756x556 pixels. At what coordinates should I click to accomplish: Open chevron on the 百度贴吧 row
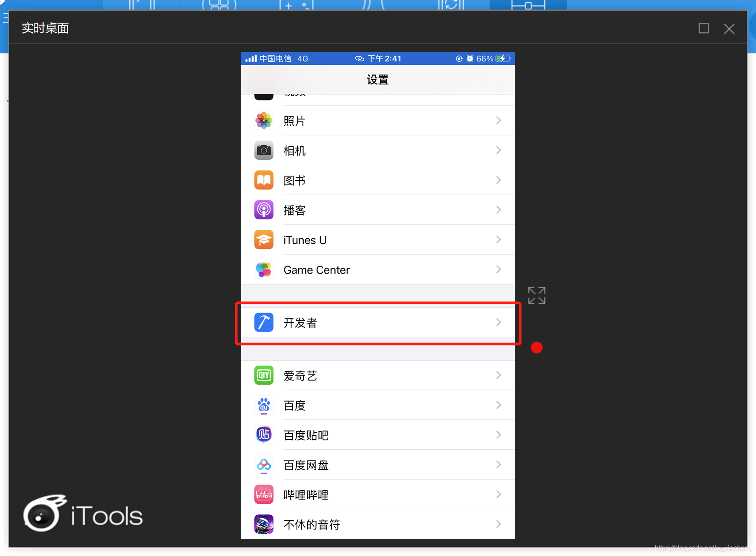click(499, 435)
